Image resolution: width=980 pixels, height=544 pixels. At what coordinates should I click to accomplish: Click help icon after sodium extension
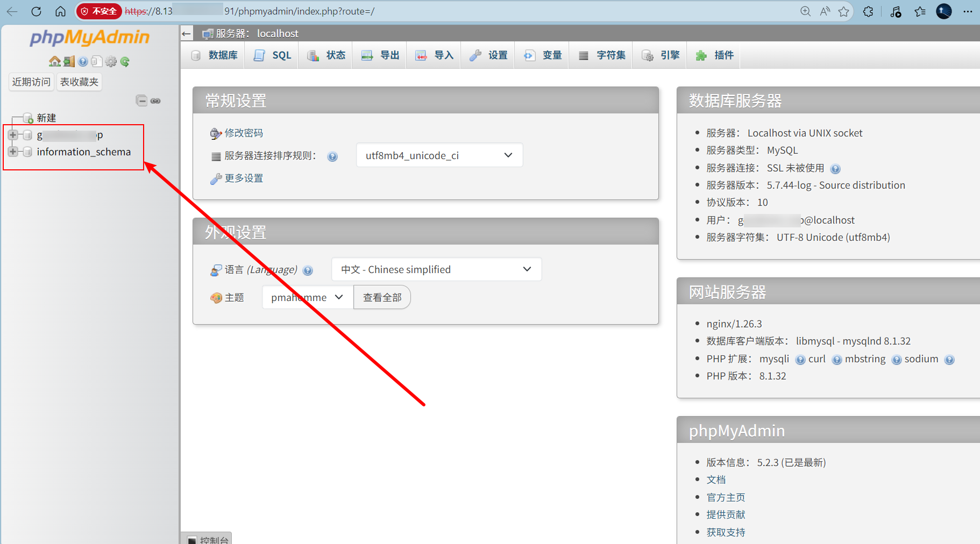point(949,360)
